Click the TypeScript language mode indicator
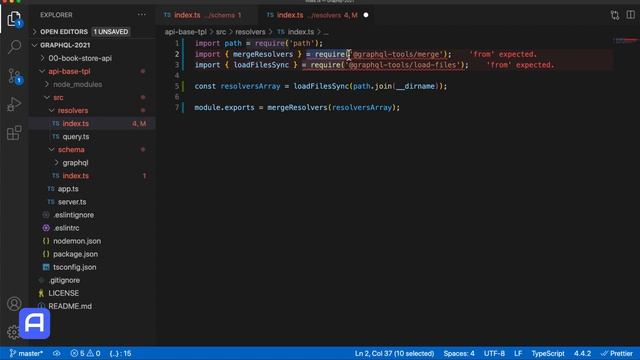640x360 pixels. (548, 353)
